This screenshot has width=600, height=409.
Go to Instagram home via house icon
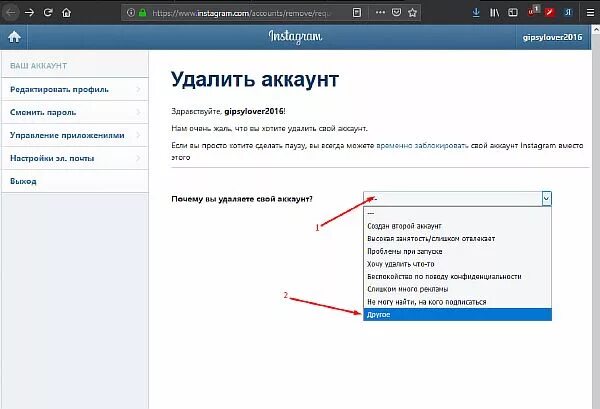tap(14, 37)
